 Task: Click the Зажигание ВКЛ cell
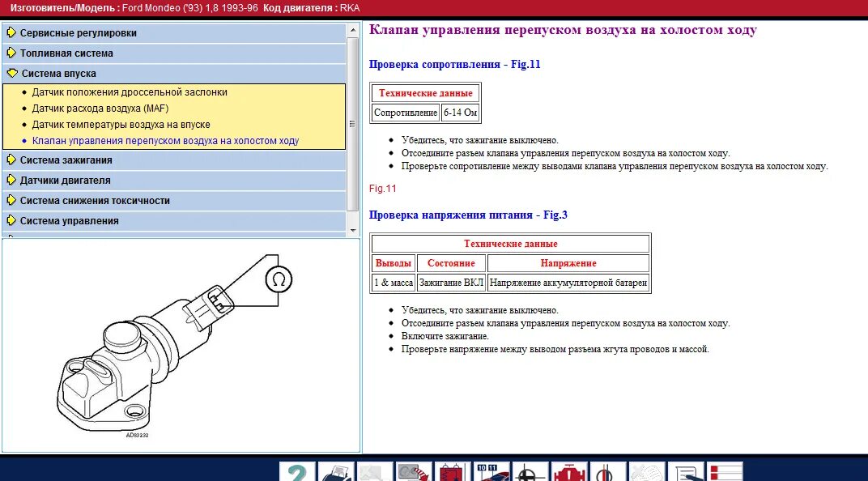[x=451, y=283]
